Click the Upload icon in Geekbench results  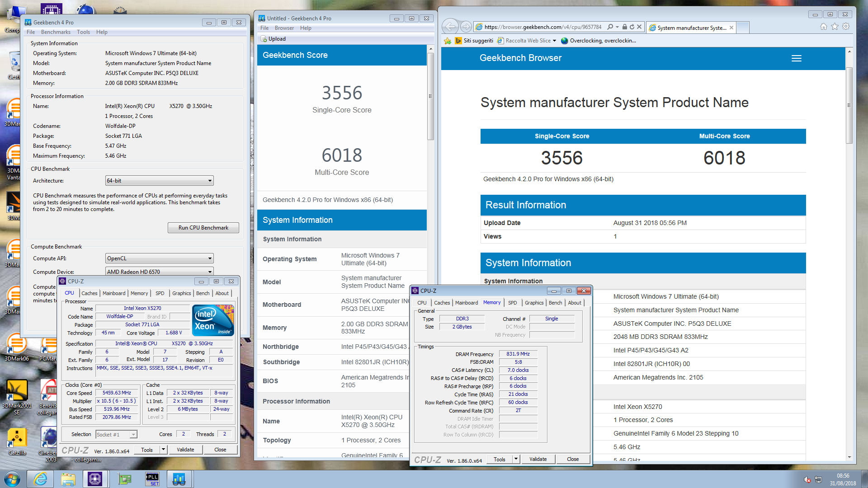pos(264,39)
